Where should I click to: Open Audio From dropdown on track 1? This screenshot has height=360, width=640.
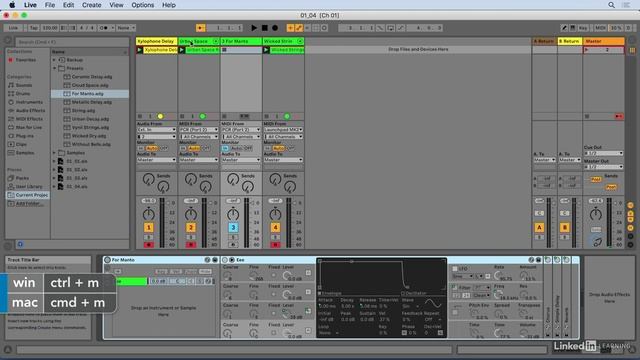pyautogui.click(x=156, y=129)
